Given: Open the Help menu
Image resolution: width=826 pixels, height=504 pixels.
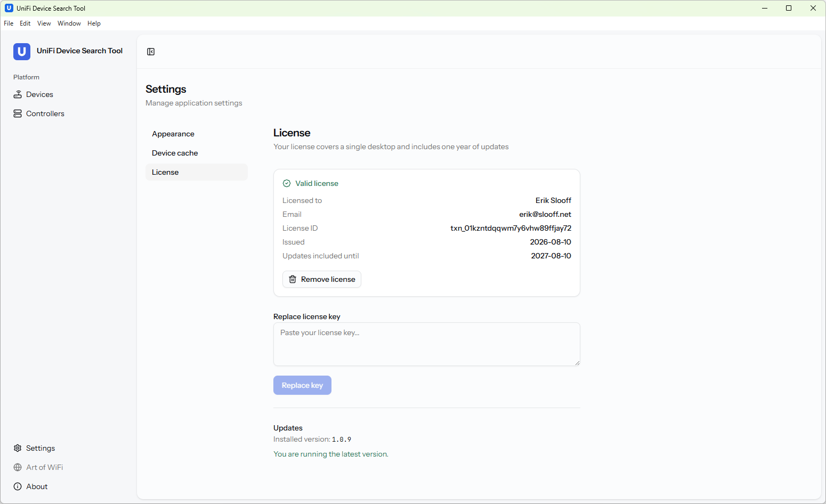Looking at the screenshot, I should (94, 23).
